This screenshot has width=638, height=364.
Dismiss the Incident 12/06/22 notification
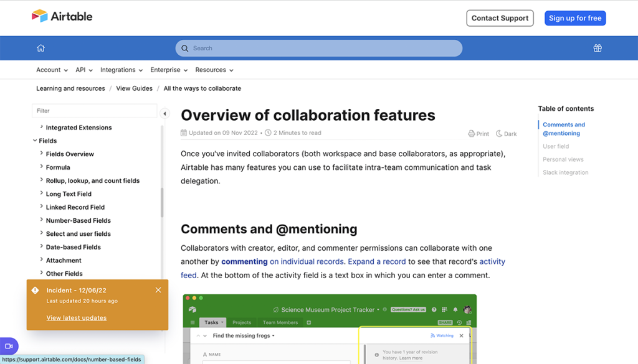(x=158, y=289)
